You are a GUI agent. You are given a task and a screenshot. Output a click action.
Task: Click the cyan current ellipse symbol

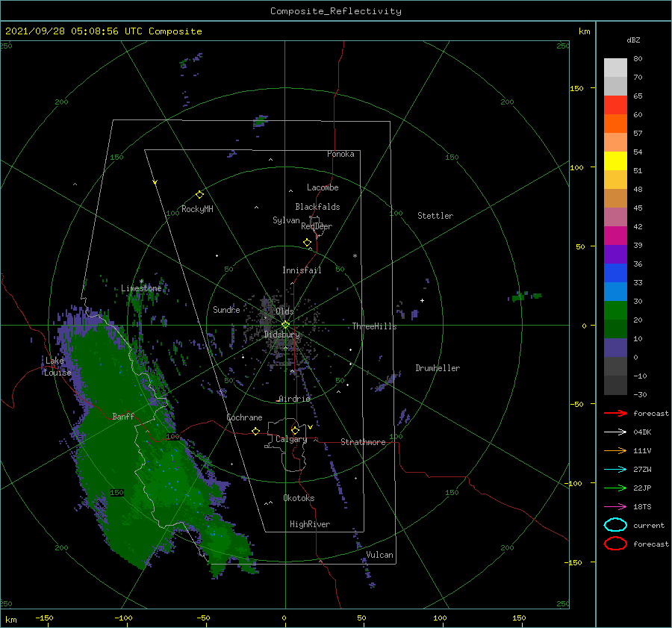(615, 525)
